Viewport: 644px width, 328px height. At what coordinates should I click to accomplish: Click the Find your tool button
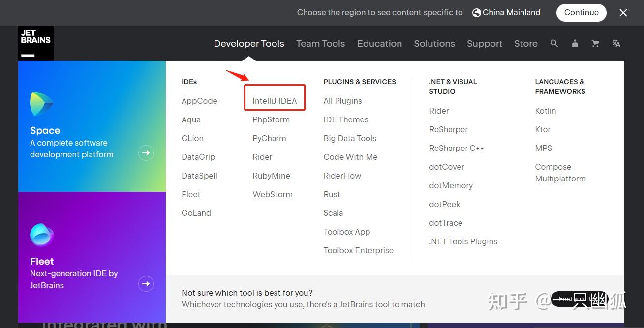(580, 298)
